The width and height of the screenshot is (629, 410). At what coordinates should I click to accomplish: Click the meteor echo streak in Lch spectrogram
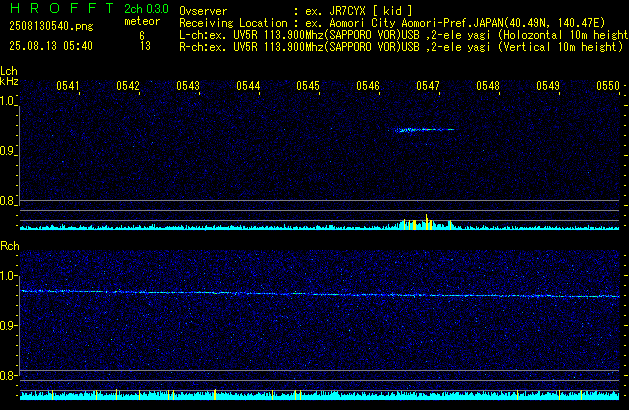click(x=424, y=130)
